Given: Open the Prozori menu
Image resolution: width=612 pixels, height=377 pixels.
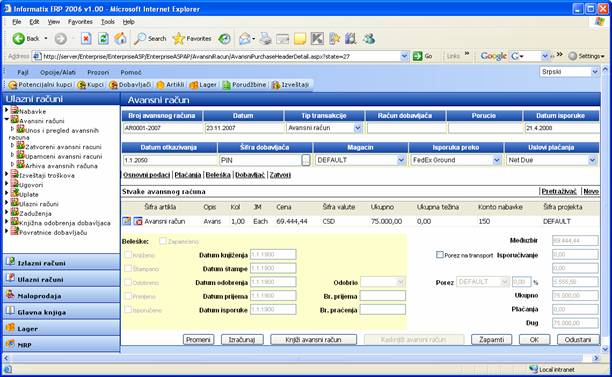Looking at the screenshot, I should tap(98, 72).
